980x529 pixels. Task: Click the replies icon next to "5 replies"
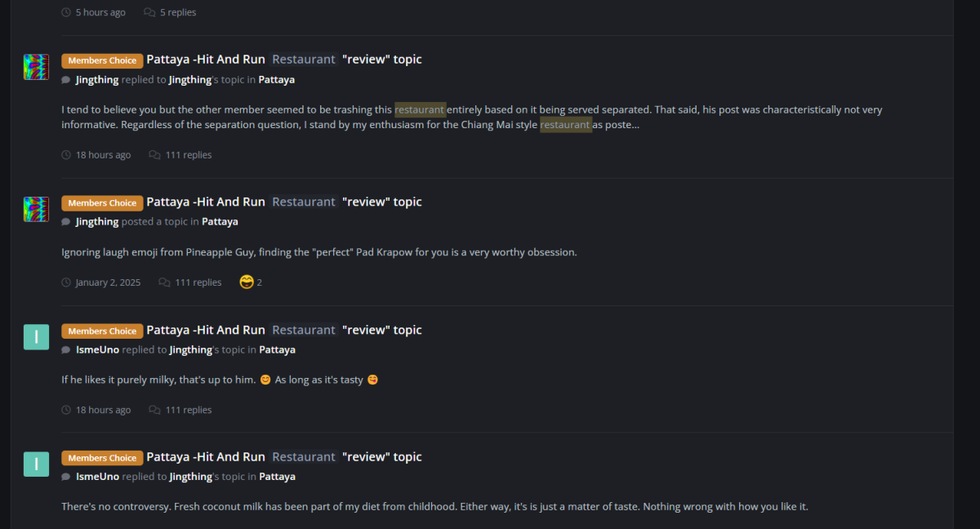[149, 12]
